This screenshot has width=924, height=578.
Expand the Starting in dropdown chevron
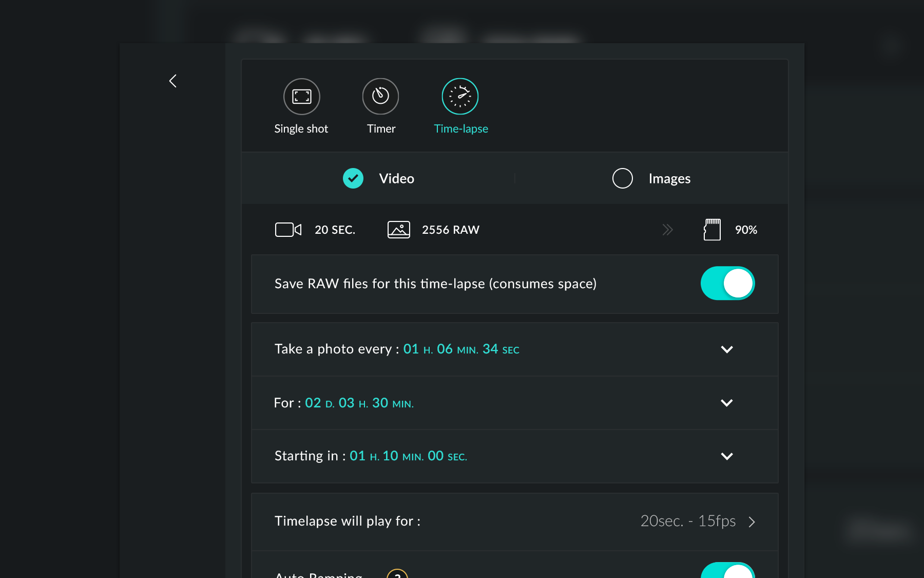(x=726, y=456)
